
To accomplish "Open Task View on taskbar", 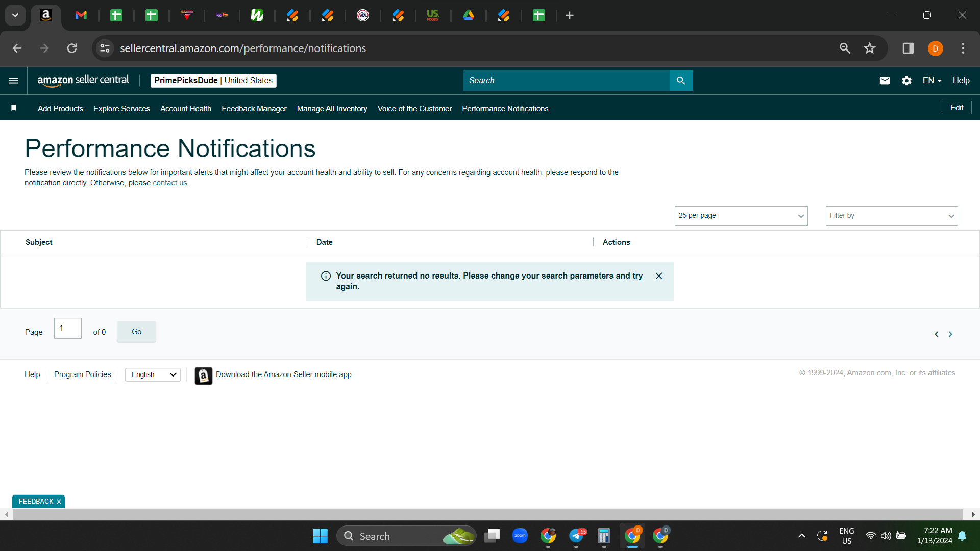I will [492, 536].
